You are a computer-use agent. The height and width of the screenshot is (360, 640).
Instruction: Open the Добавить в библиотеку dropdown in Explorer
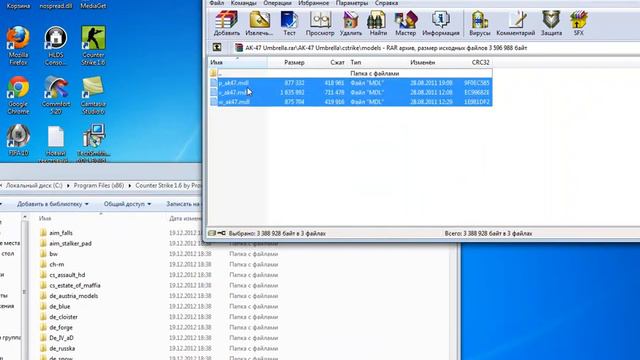click(53, 204)
